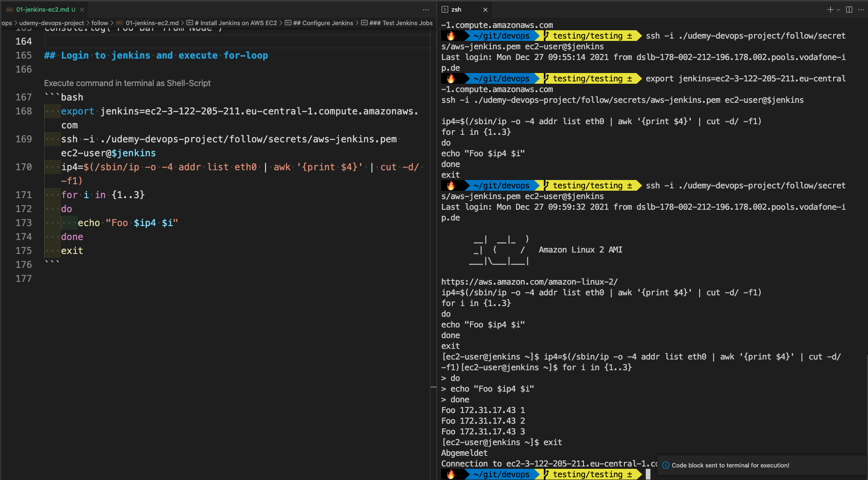Click the '> echo "Foo $ip4 $i"' terminal line

coord(488,389)
